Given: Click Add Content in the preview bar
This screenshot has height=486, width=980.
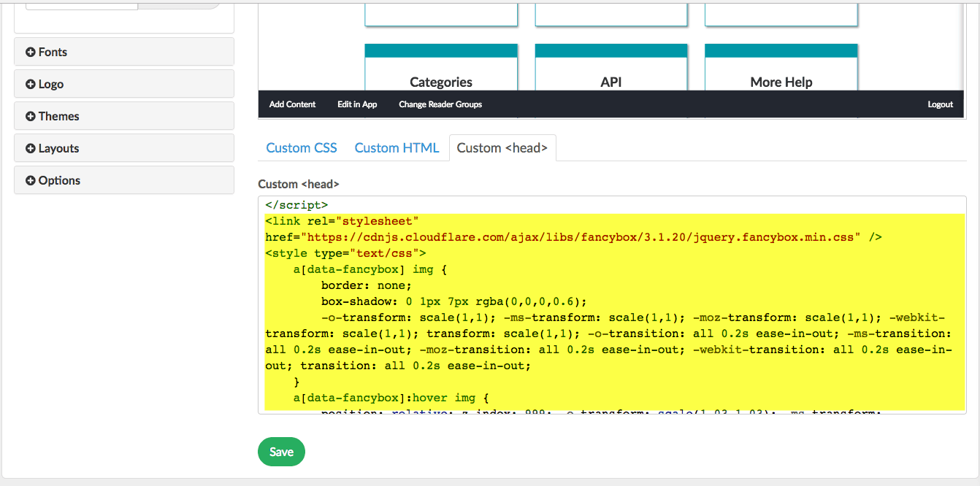Looking at the screenshot, I should (292, 104).
